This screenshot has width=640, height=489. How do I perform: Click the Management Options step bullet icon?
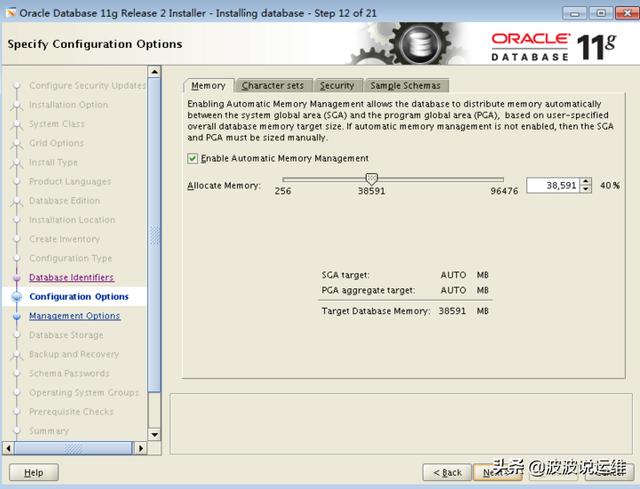pyautogui.click(x=17, y=316)
